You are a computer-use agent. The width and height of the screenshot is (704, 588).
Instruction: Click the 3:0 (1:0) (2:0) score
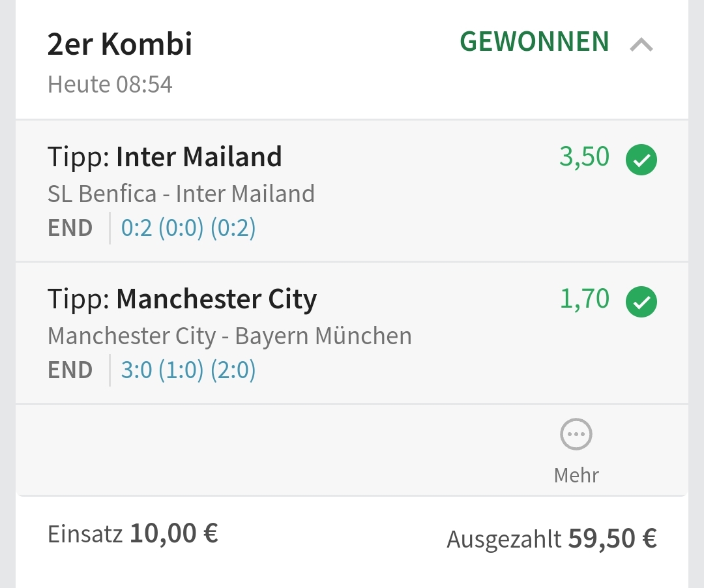(188, 370)
